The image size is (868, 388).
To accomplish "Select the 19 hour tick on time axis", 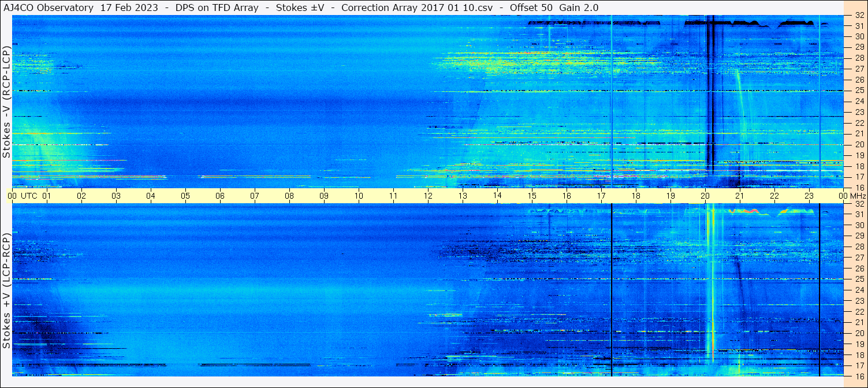I will pos(670,196).
